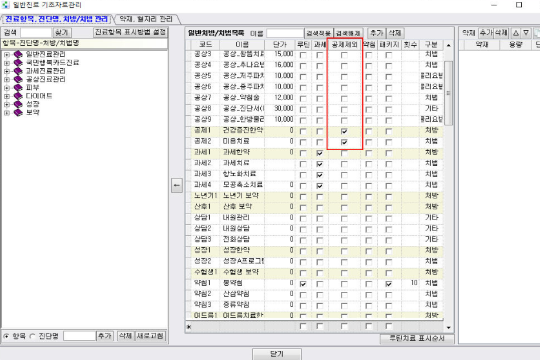Select the 수험생 보약 row name cell
This screenshot has width=540, height=360.
pos(242,272)
